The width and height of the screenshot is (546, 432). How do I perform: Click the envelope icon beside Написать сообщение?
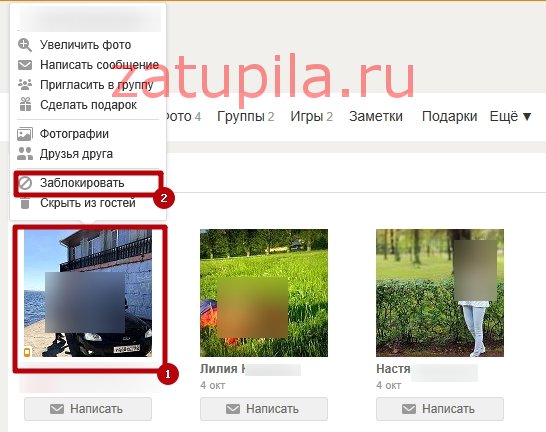[25, 65]
